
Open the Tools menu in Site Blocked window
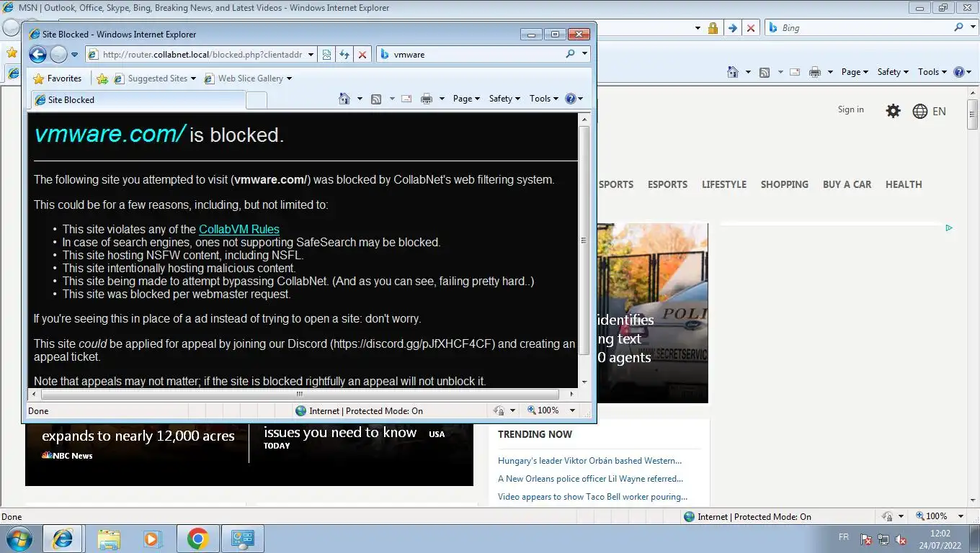click(544, 99)
